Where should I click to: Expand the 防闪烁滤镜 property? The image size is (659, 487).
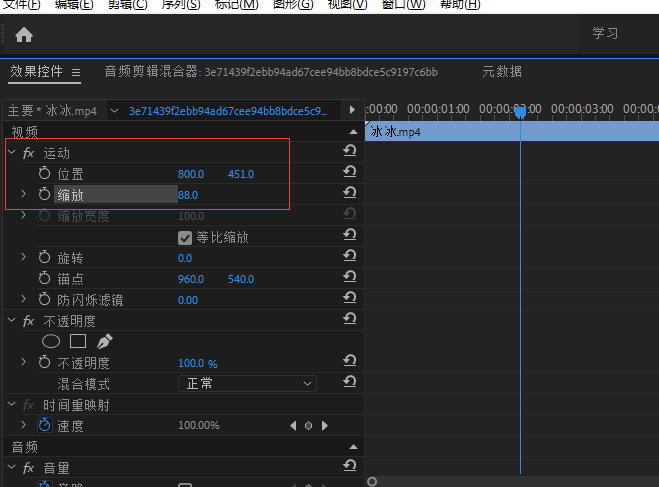click(x=24, y=299)
